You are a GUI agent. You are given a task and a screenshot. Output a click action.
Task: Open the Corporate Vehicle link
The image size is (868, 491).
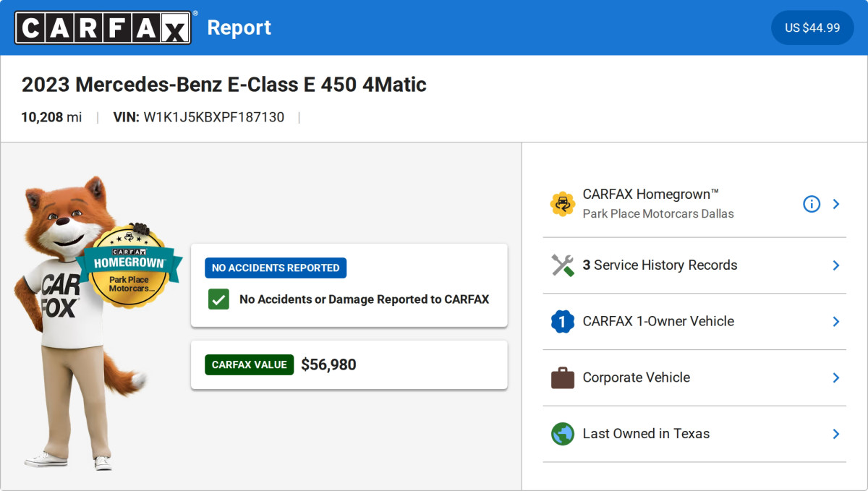(637, 377)
